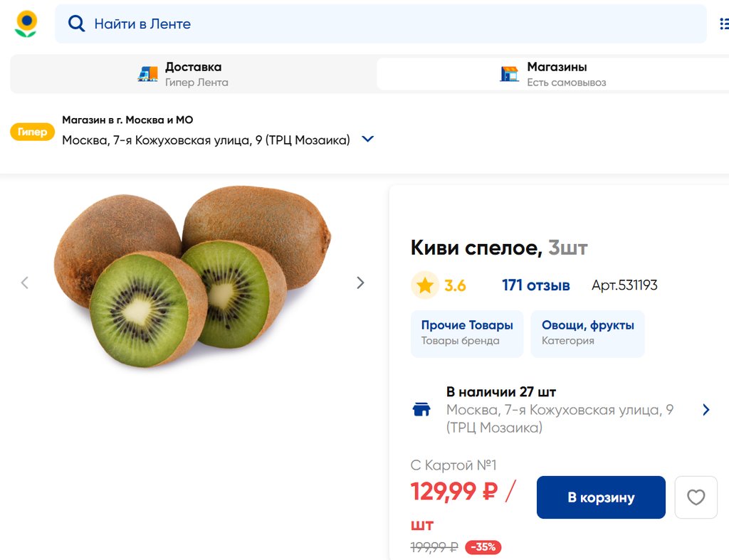Switch to the Магазины tab
Screen dimensions: 729x560
point(556,74)
